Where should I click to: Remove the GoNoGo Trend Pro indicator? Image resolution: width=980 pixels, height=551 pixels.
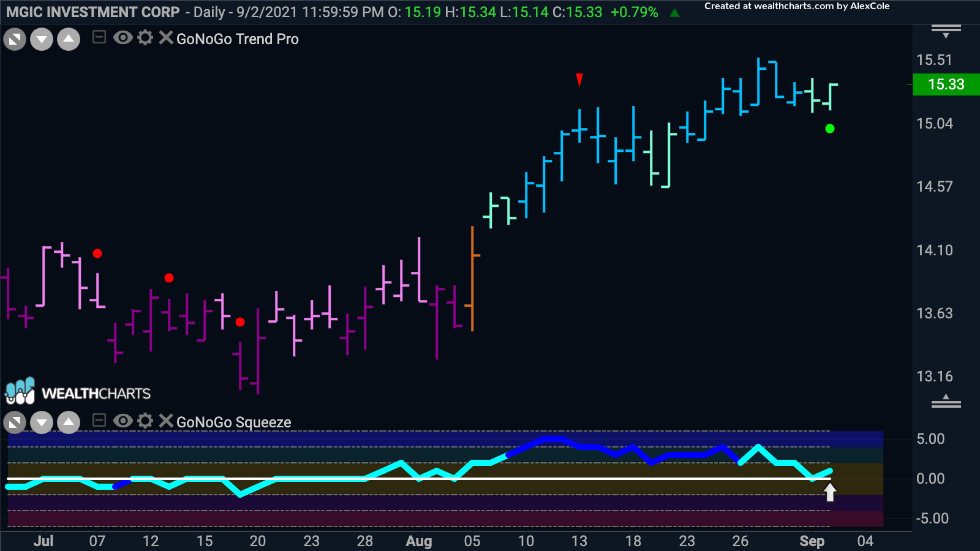(x=165, y=38)
